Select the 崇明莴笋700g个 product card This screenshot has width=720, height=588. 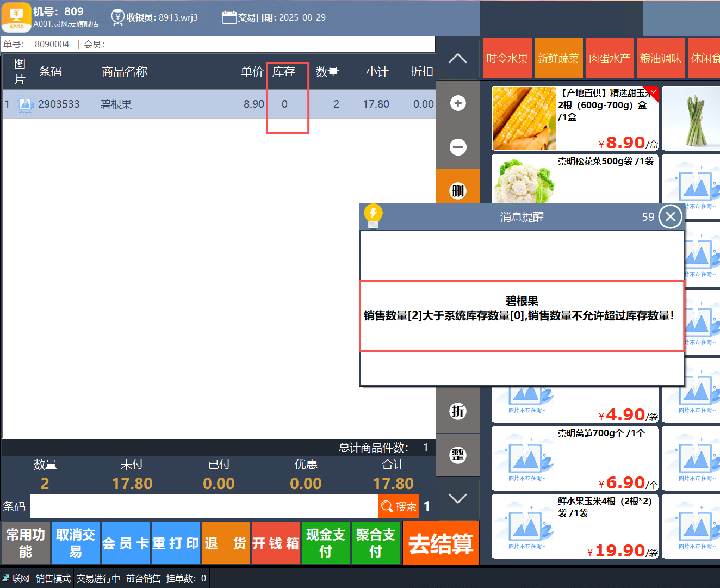click(x=575, y=458)
